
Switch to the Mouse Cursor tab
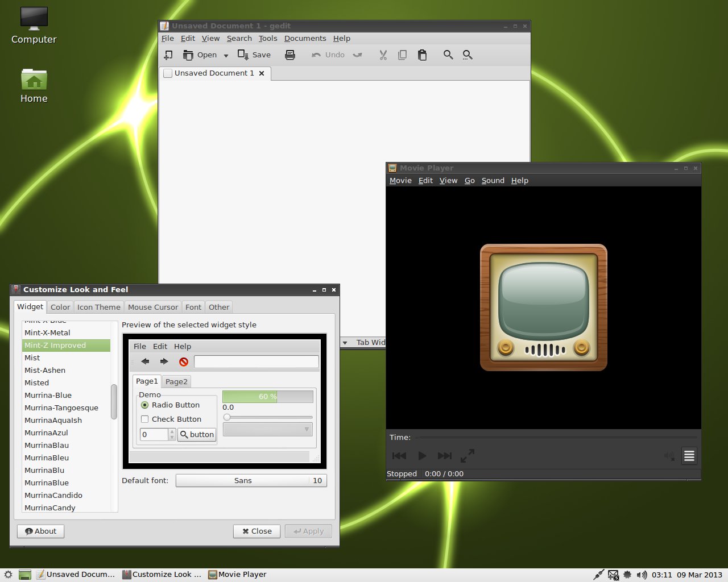pyautogui.click(x=152, y=307)
